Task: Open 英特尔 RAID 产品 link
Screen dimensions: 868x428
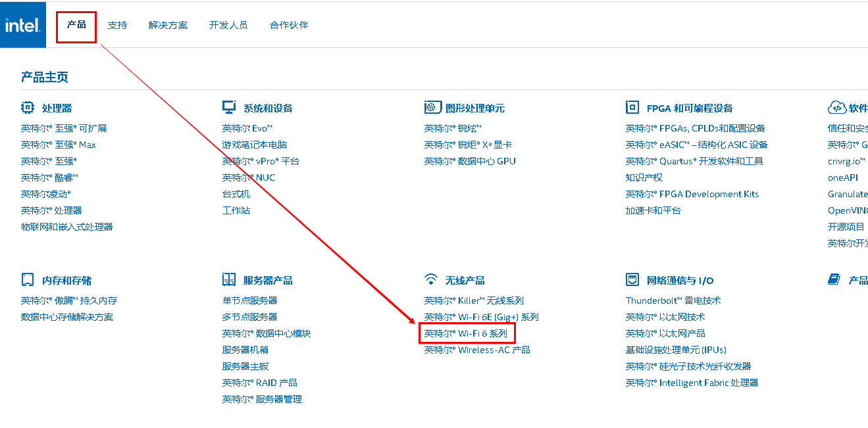Action: pos(260,383)
